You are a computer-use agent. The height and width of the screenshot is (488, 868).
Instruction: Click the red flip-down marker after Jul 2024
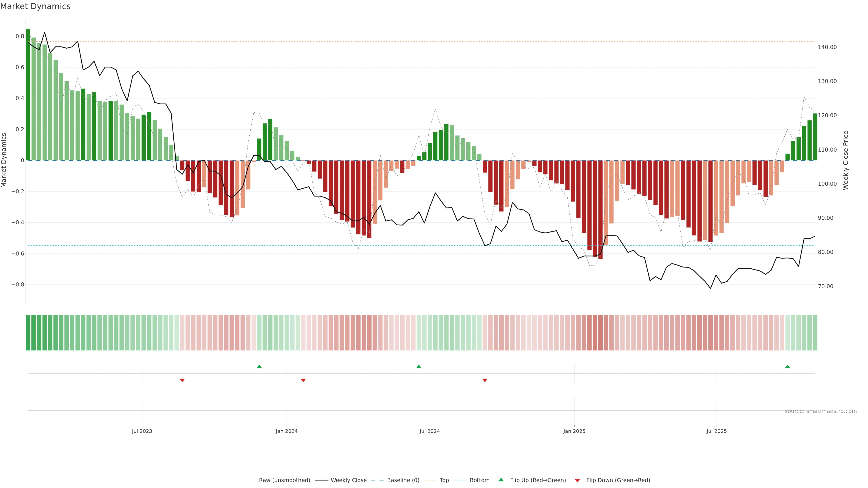[x=485, y=380]
